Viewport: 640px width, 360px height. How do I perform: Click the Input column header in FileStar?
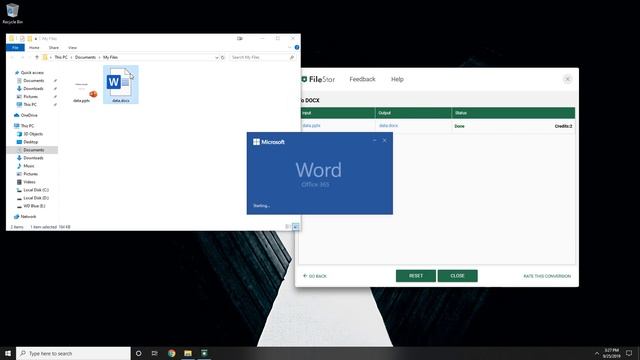pos(337,113)
